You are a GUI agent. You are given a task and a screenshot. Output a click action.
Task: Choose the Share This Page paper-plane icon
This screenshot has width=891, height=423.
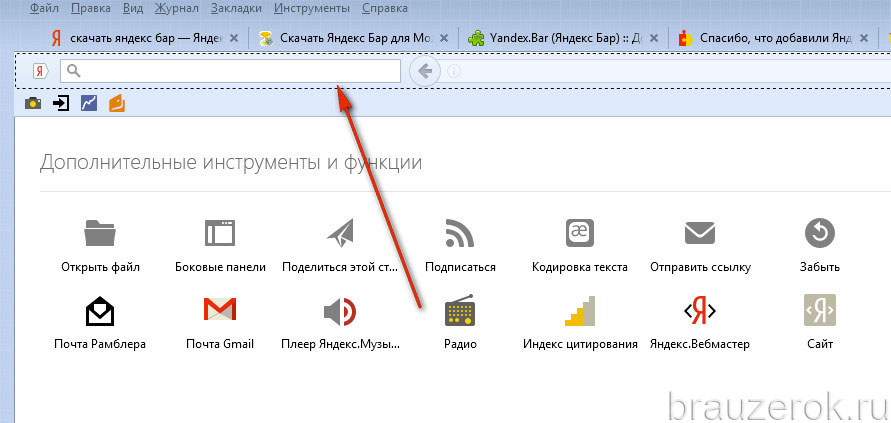pyautogui.click(x=340, y=233)
